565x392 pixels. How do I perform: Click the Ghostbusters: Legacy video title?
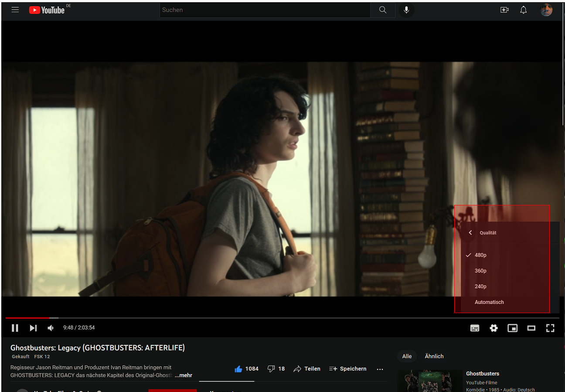(x=98, y=348)
